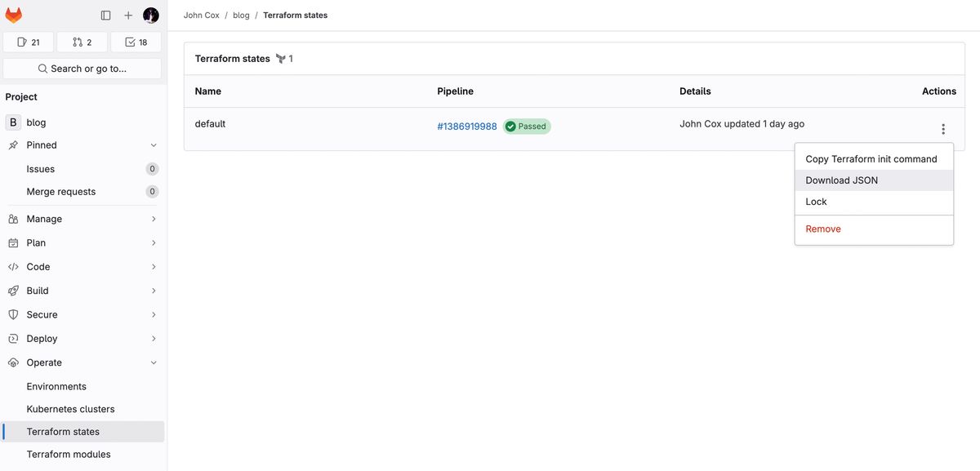The image size is (980, 471).
Task: Toggle the sidebar collapse icon
Action: point(105,16)
